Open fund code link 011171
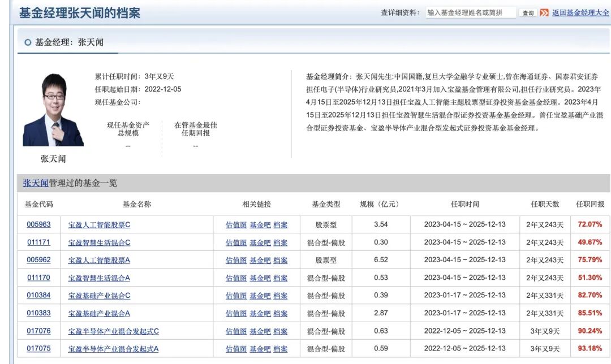 [x=38, y=242]
